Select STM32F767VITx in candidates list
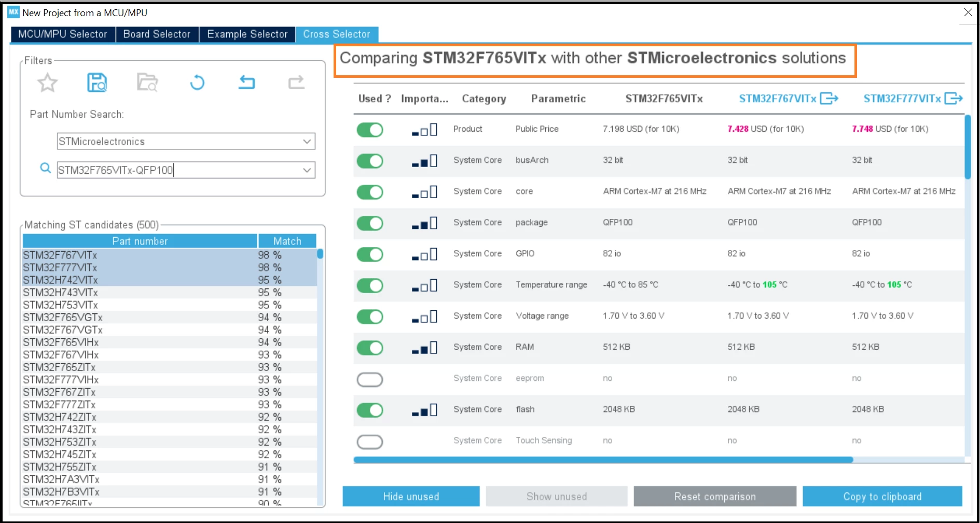Viewport: 980px width, 523px height. coord(170,255)
